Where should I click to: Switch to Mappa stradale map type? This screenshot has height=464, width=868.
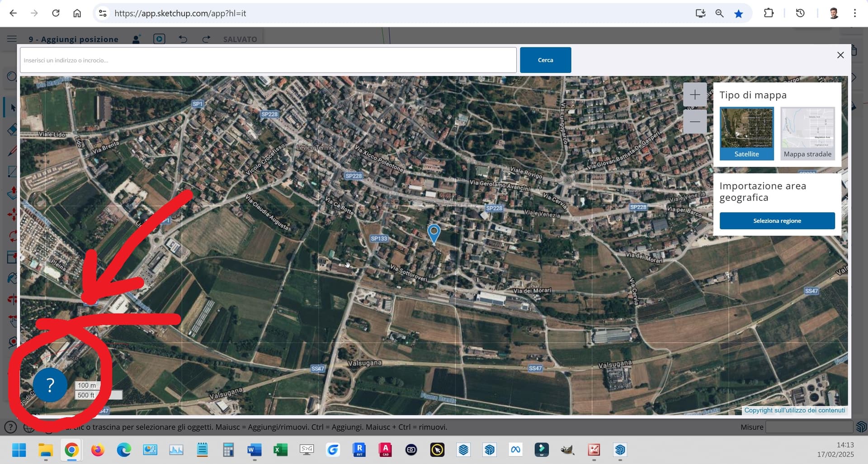pyautogui.click(x=807, y=133)
